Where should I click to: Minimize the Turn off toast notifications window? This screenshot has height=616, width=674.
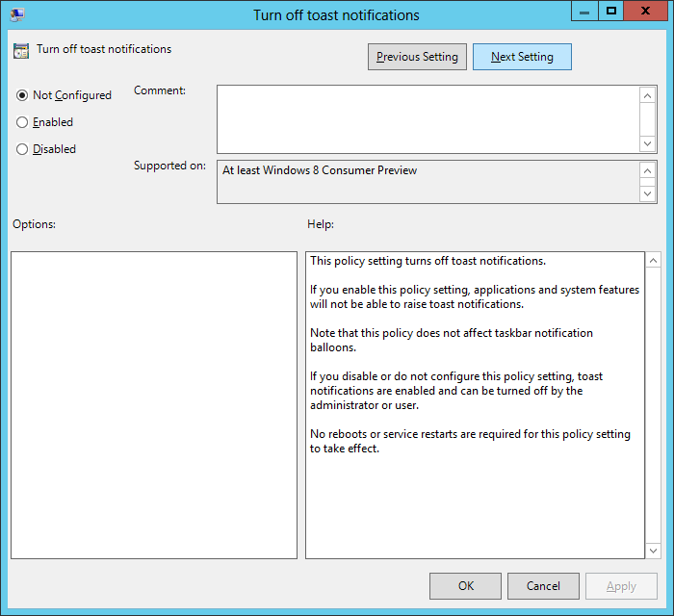pyautogui.click(x=585, y=12)
